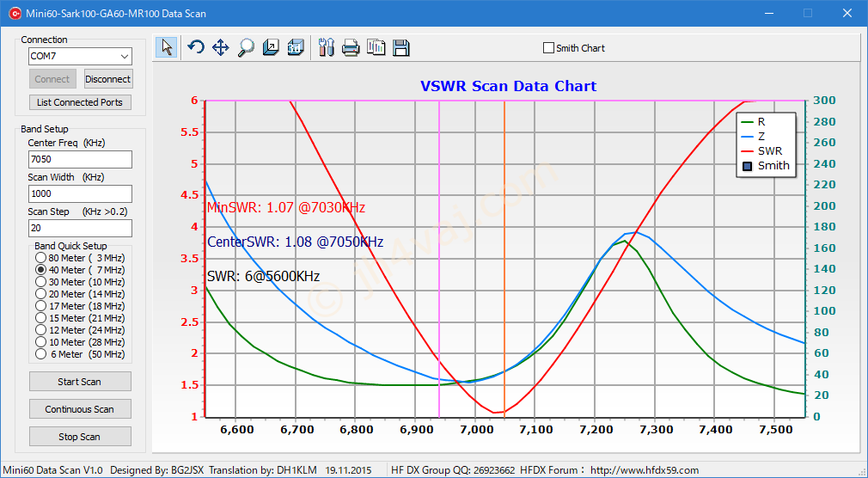Toggle the Smith series box in legend

(x=748, y=166)
